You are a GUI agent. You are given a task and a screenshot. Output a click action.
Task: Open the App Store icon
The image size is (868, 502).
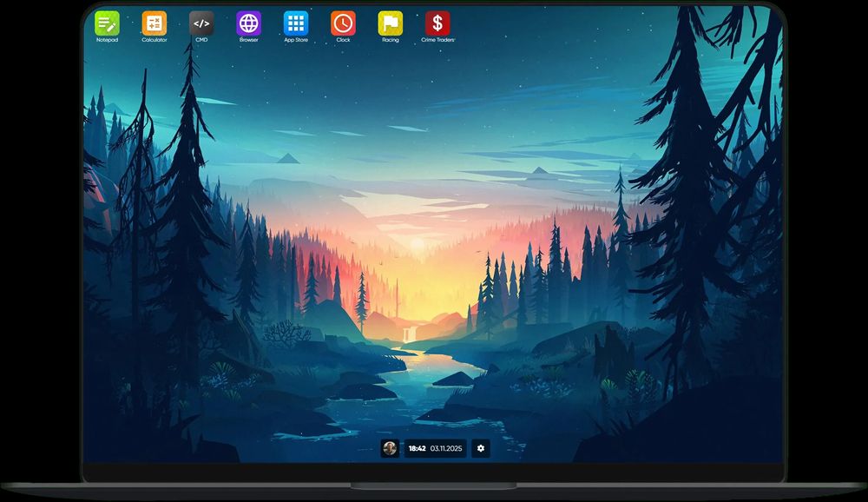[296, 23]
